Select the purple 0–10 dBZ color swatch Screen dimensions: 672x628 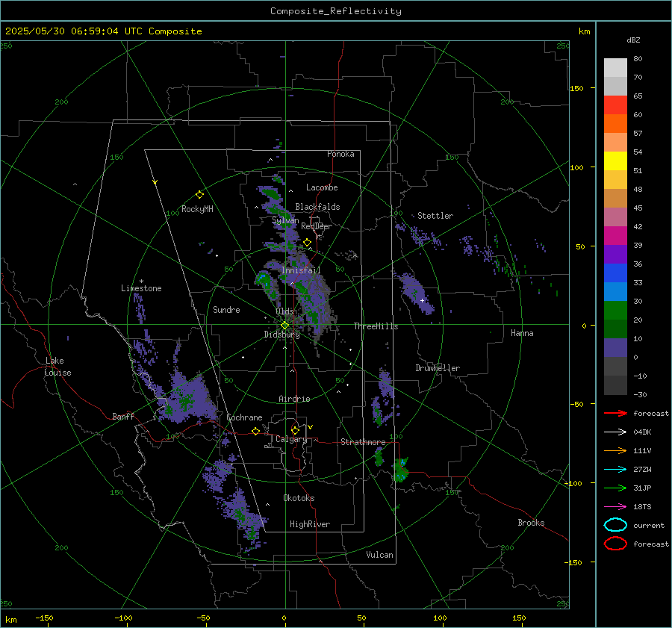click(615, 348)
